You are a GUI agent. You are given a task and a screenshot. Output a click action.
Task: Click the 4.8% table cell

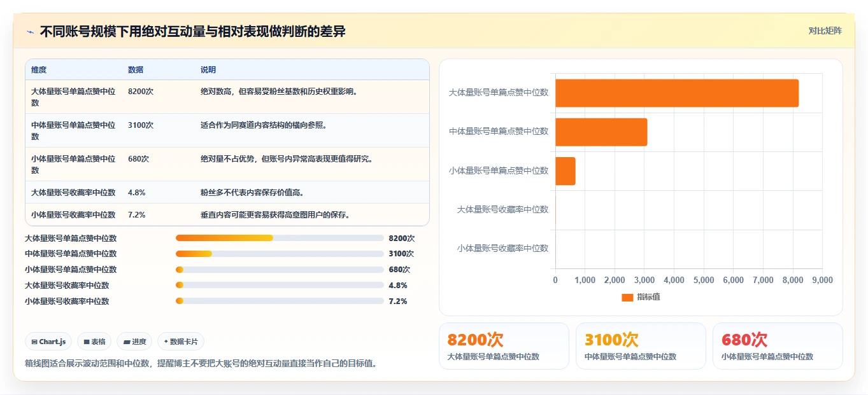(x=137, y=193)
